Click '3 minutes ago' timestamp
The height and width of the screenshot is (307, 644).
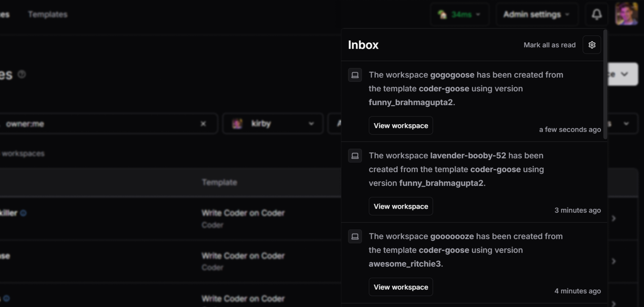pyautogui.click(x=578, y=210)
